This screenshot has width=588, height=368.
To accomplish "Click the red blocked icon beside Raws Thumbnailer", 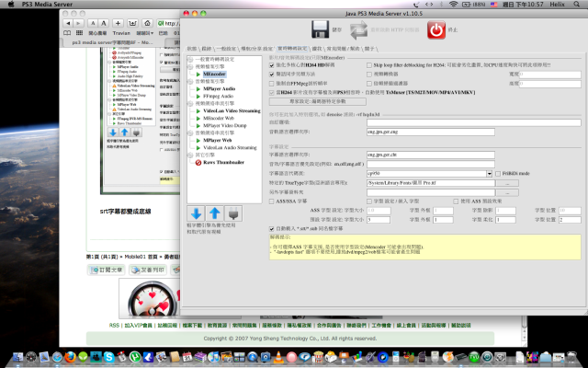I will coord(198,163).
